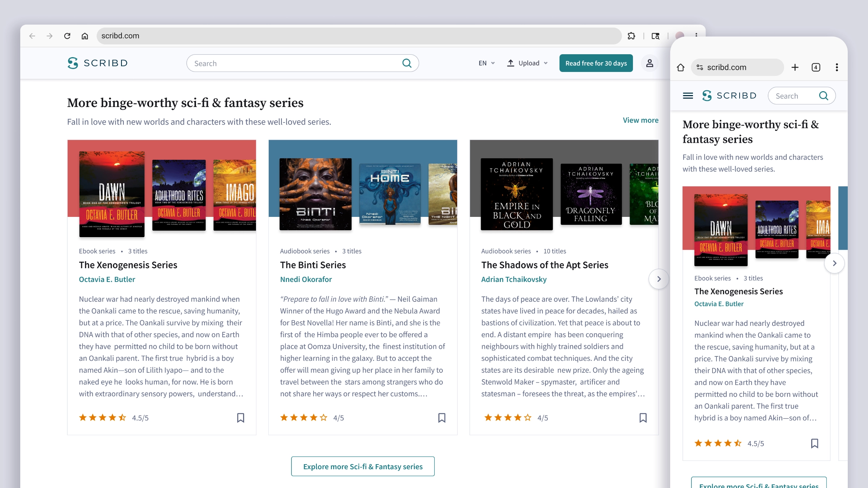Open the Upload dropdown menu
Screen dimensions: 868x488
[x=527, y=63]
